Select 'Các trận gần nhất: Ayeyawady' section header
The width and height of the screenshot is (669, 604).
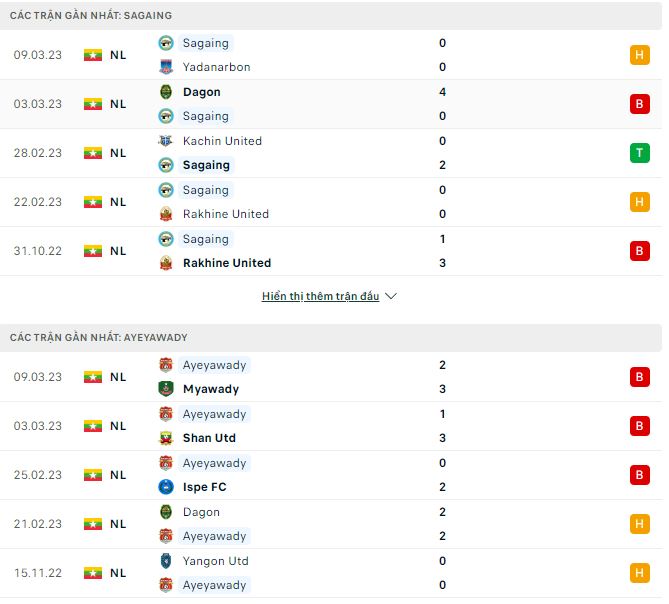pos(99,338)
